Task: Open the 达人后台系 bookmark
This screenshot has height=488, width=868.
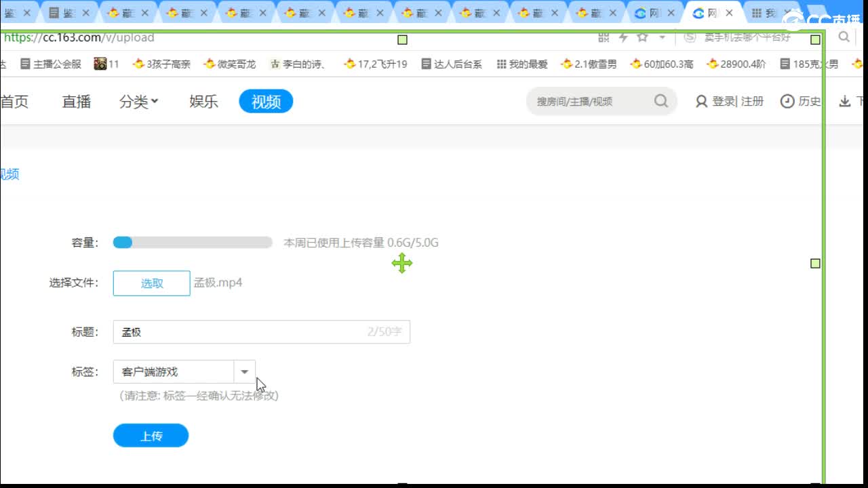Action: pyautogui.click(x=452, y=64)
